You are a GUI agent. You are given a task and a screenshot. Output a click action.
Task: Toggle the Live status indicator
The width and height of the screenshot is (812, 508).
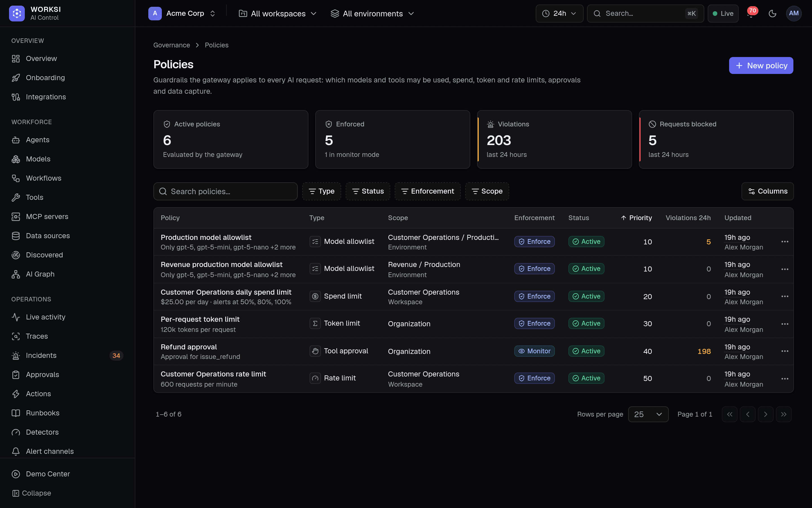723,14
